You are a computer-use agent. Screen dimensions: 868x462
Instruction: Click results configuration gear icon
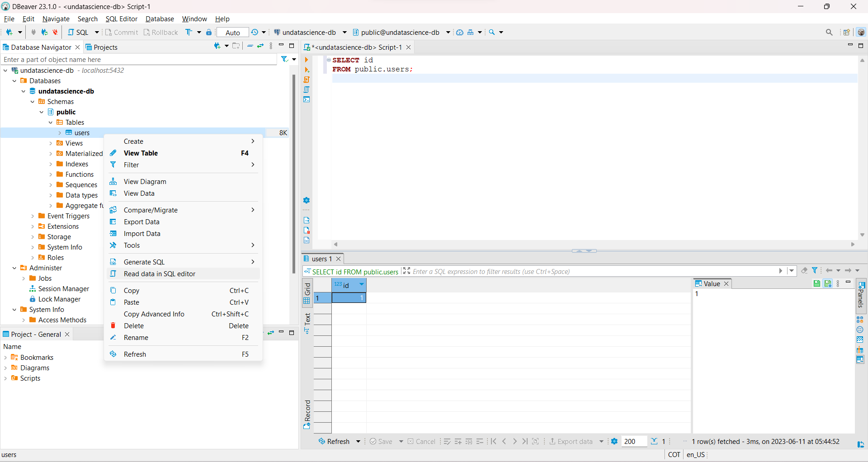(x=614, y=442)
